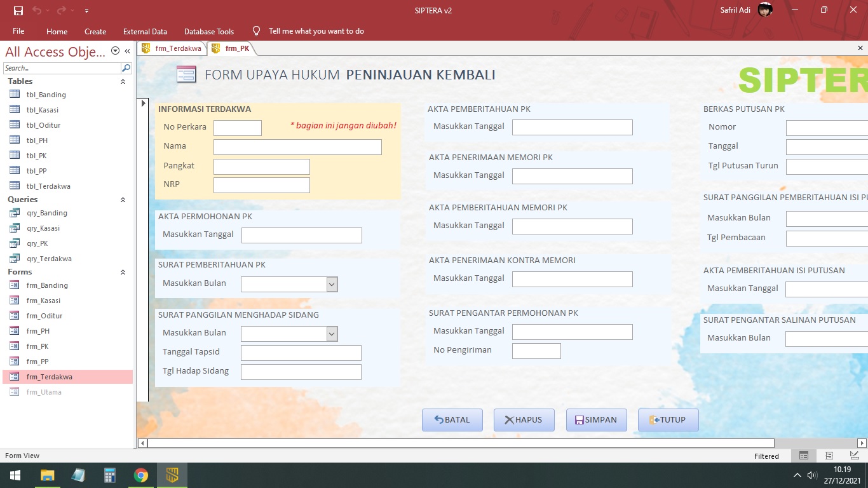Open Surat Pemberitahuan PK bulan dropdown
The image size is (868, 488).
(332, 284)
